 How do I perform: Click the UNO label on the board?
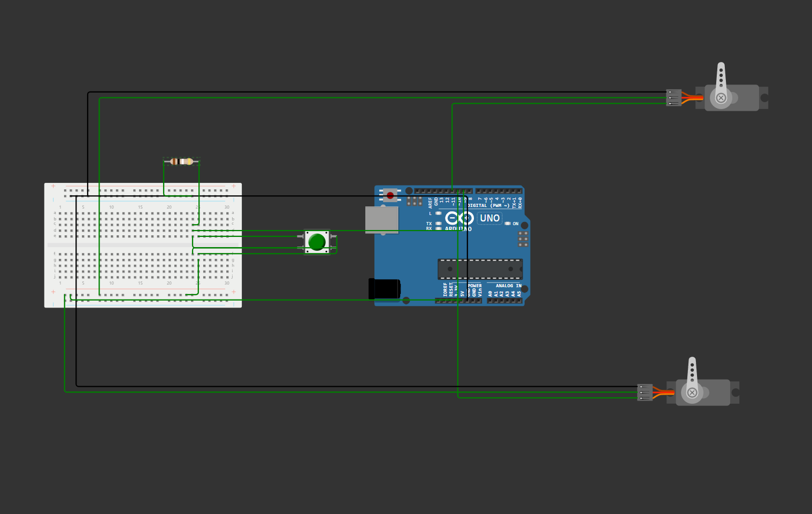tap(489, 218)
